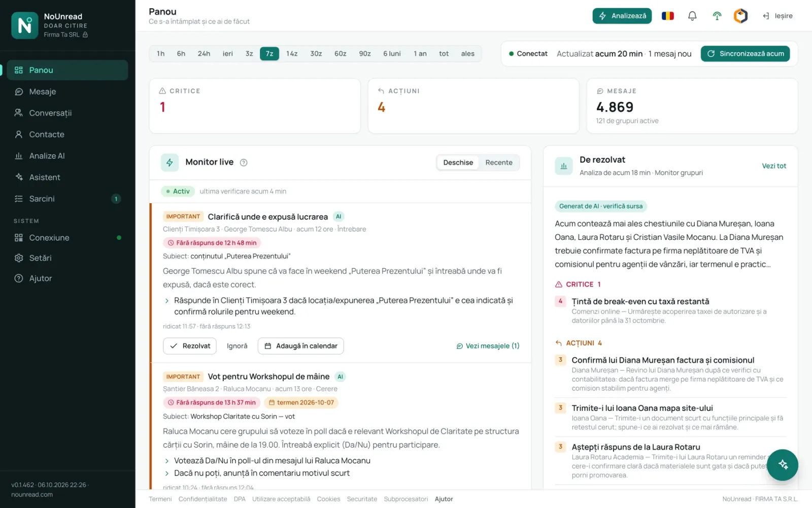812x508 pixels.
Task: Click the NoUnread logo
Action: pyautogui.click(x=25, y=25)
